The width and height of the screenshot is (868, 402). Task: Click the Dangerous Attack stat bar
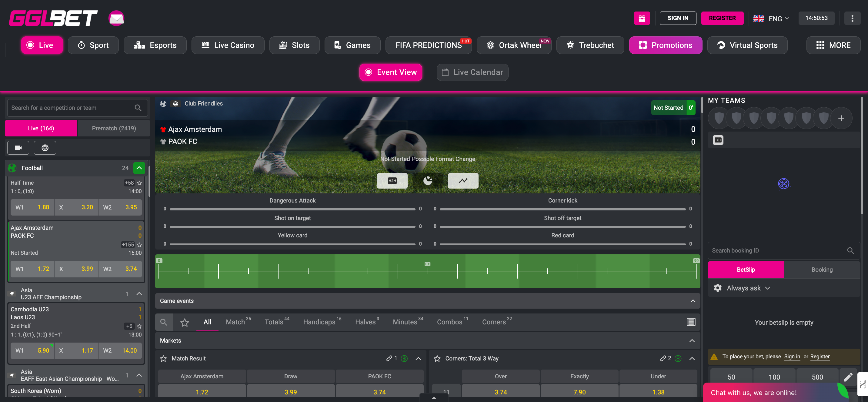(x=292, y=209)
